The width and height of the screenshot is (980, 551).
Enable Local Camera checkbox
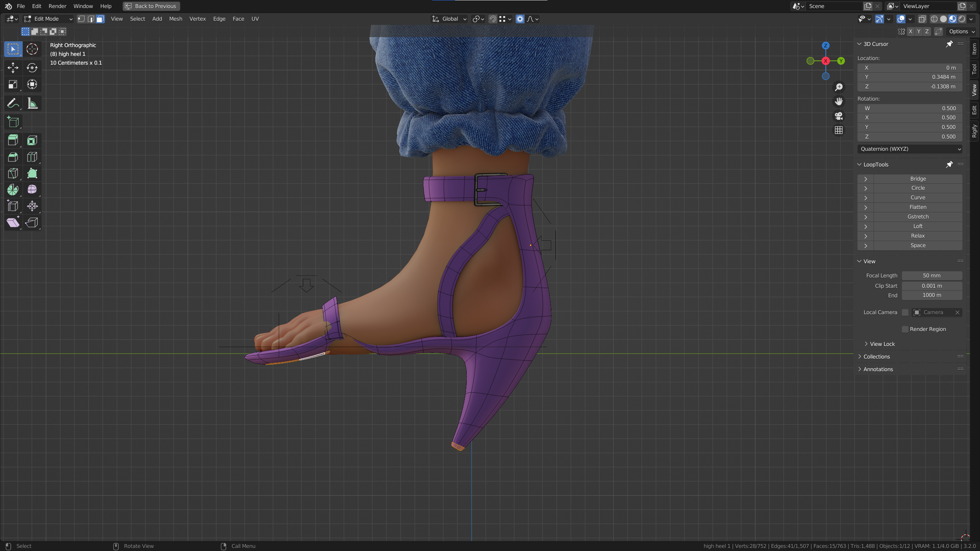click(x=905, y=313)
